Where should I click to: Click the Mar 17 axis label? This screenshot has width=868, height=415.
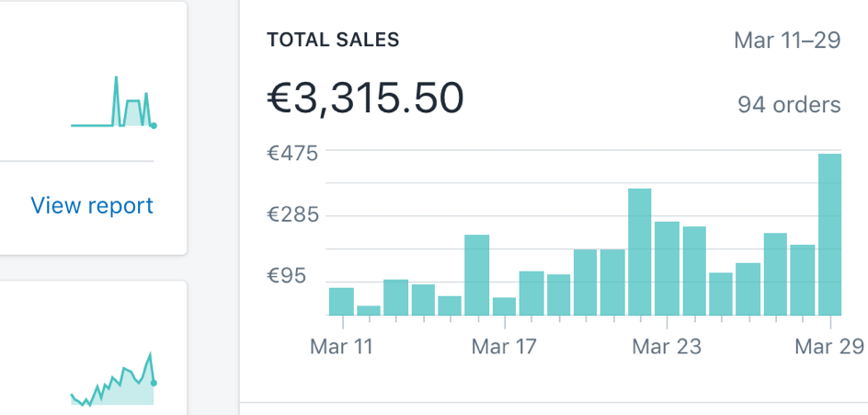click(504, 347)
